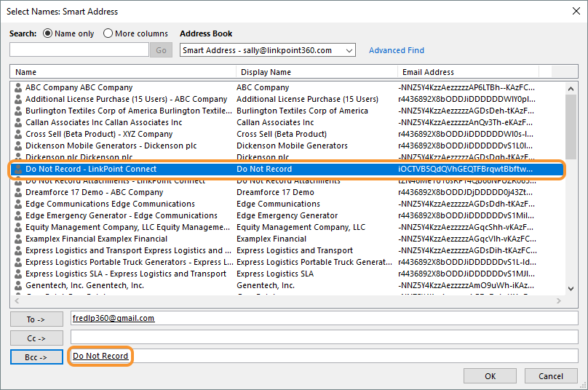588x390 pixels.
Task: Click the horizontal scroll right arrow
Action: coord(559,301)
